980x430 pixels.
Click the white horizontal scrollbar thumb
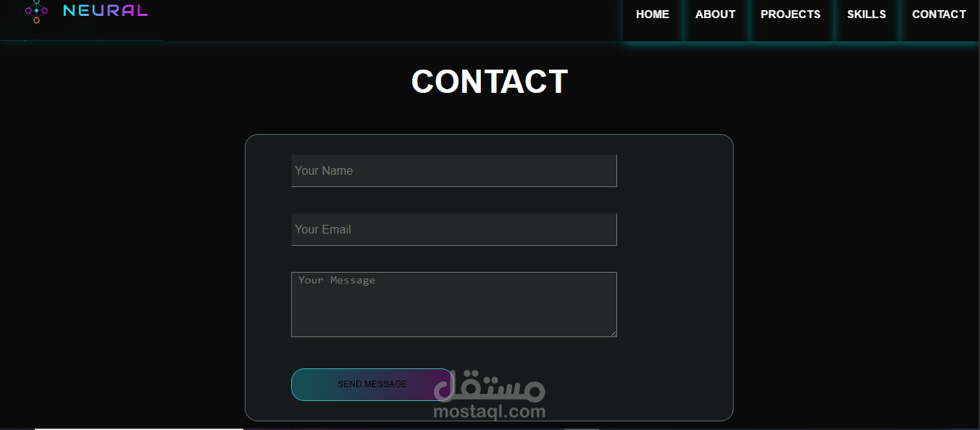tap(139, 429)
